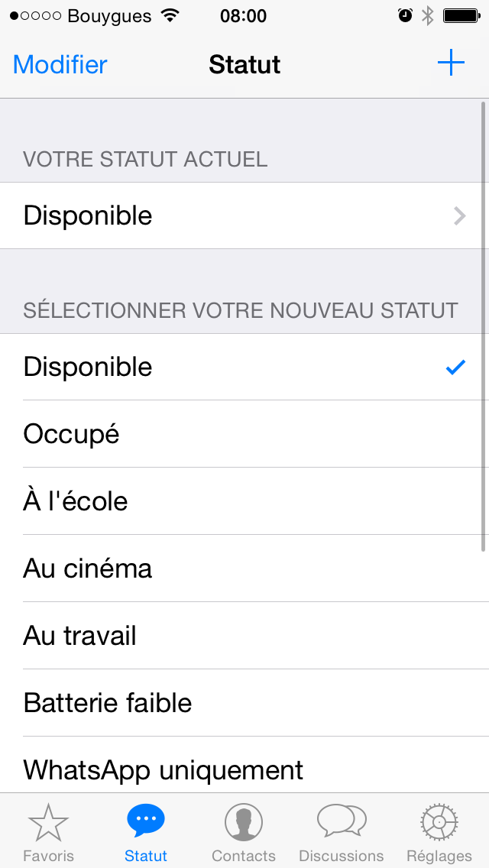The height and width of the screenshot is (868, 489).
Task: Tap the Statut speech bubble icon
Action: (x=146, y=821)
